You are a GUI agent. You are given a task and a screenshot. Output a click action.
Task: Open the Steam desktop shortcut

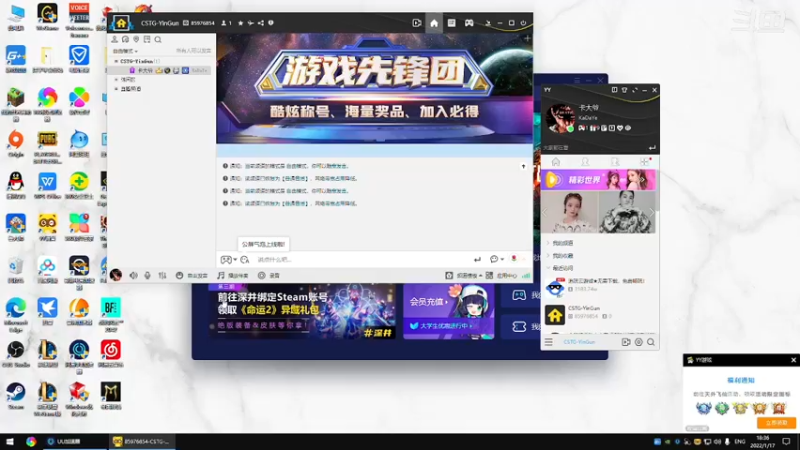pyautogui.click(x=16, y=396)
